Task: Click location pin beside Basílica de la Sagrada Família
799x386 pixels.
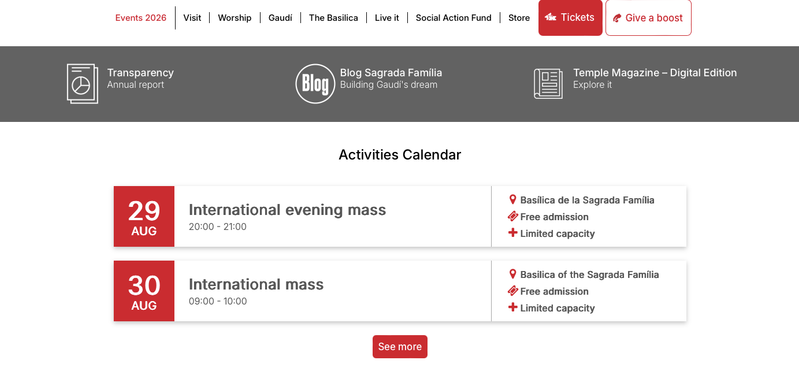Action: point(513,200)
